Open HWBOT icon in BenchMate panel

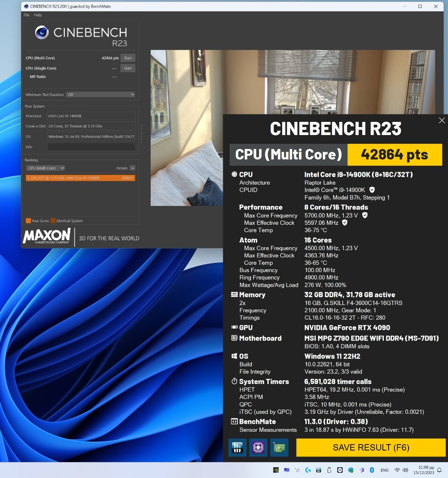(x=237, y=447)
